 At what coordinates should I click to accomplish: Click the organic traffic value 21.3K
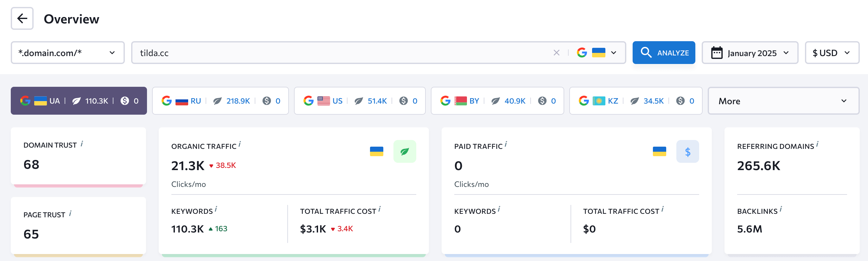tap(188, 166)
